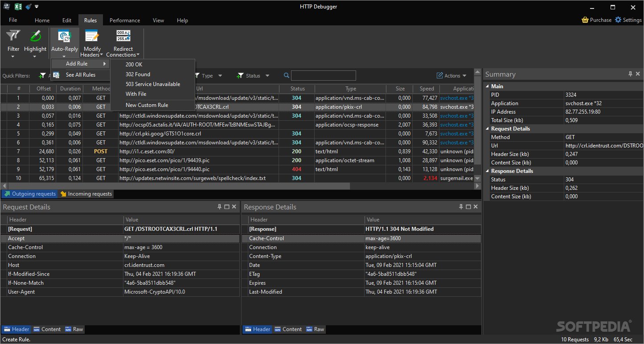Click the Redirect Connections icon
The height and width of the screenshot is (344, 644).
click(x=123, y=36)
